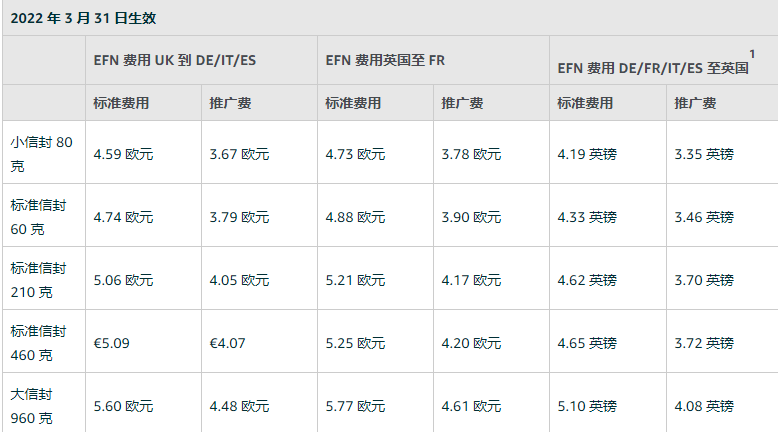Select the 标准信封 60 克 row label
Image resolution: width=778 pixels, height=432 pixels.
click(x=39, y=216)
